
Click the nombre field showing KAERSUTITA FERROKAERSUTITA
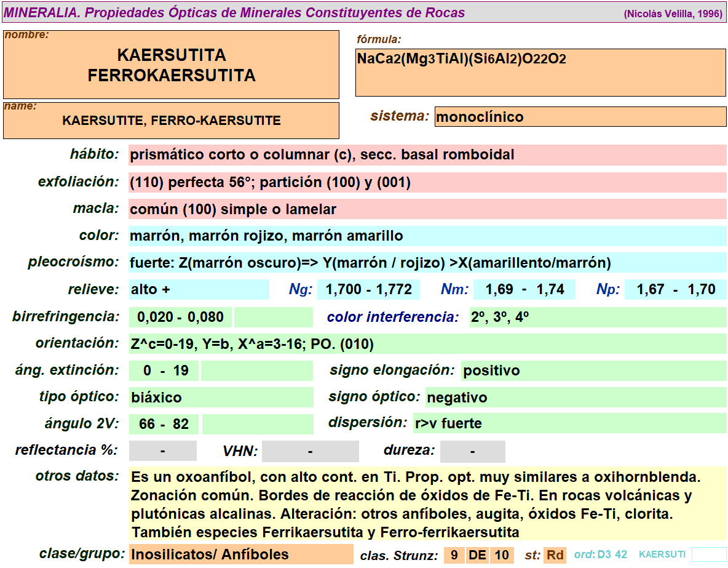tap(171, 65)
